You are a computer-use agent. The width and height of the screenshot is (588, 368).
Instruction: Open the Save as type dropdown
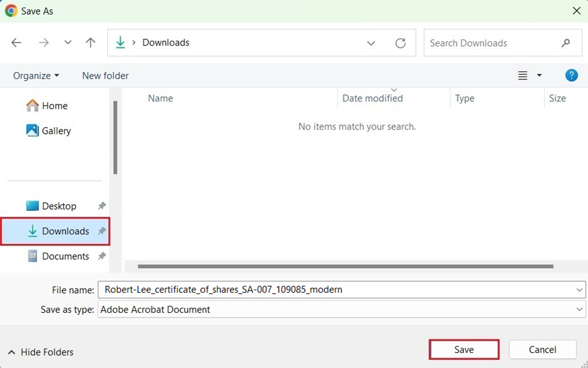pyautogui.click(x=579, y=309)
